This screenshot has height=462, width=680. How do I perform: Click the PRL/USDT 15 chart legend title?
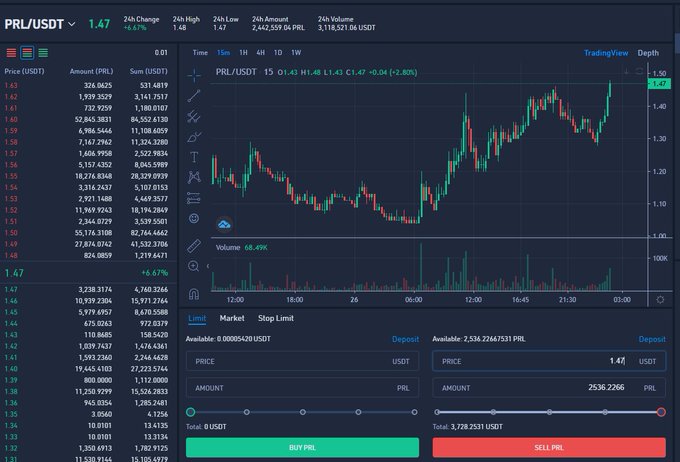pyautogui.click(x=244, y=72)
